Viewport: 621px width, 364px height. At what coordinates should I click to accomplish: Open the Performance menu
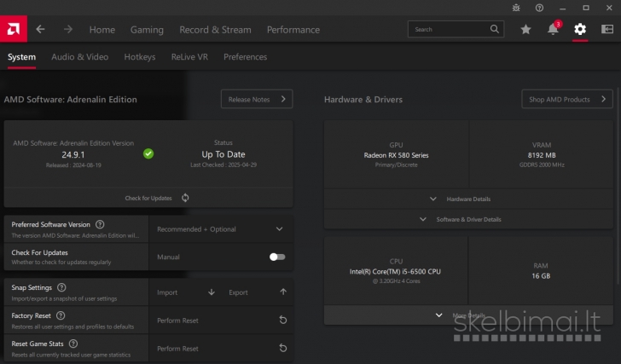(x=293, y=30)
